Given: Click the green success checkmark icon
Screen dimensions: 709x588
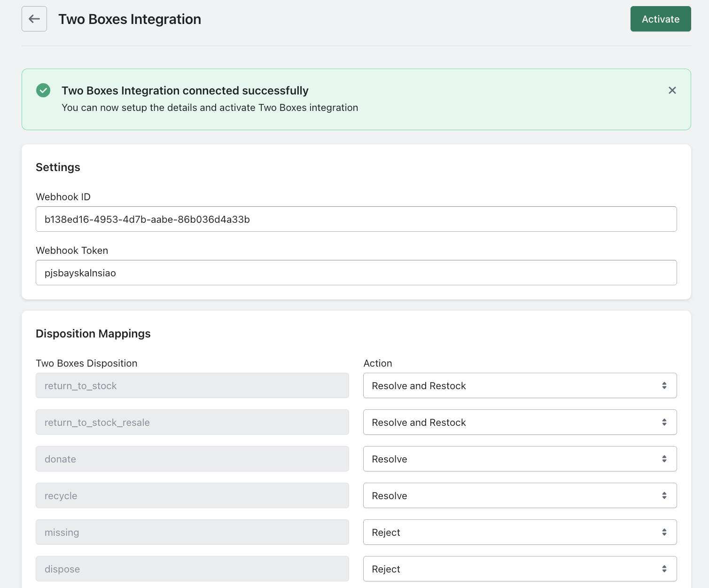Looking at the screenshot, I should tap(43, 90).
